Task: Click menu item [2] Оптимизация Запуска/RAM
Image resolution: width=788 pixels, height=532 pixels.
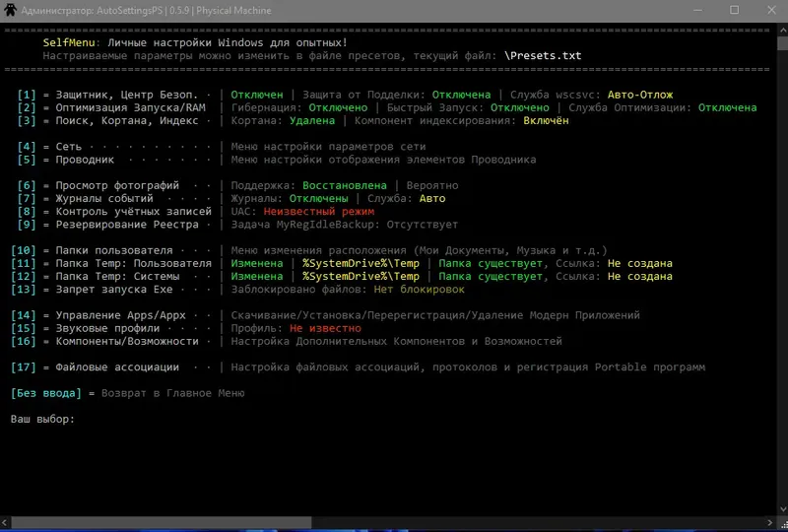Action: [x=111, y=107]
